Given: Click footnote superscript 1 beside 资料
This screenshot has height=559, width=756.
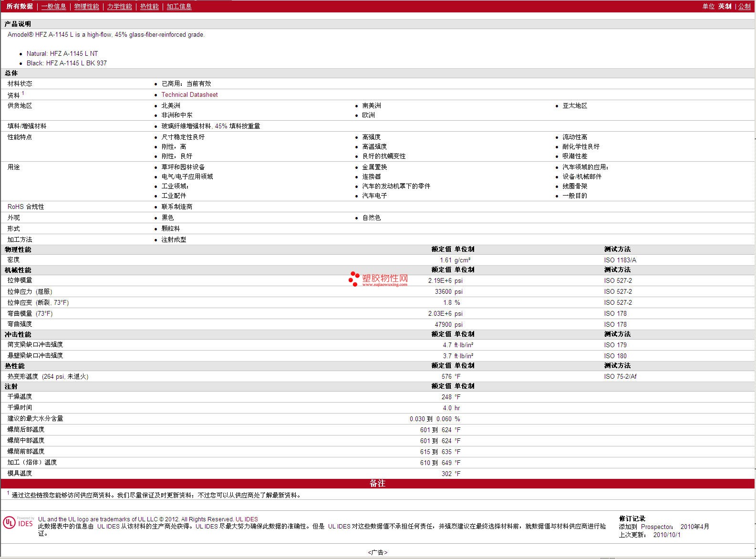Looking at the screenshot, I should pyautogui.click(x=23, y=93).
